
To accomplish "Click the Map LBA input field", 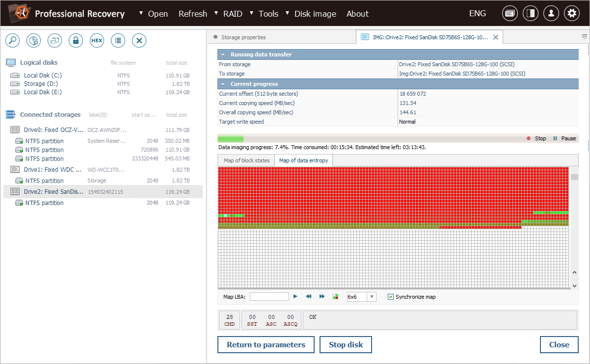I will (x=269, y=297).
